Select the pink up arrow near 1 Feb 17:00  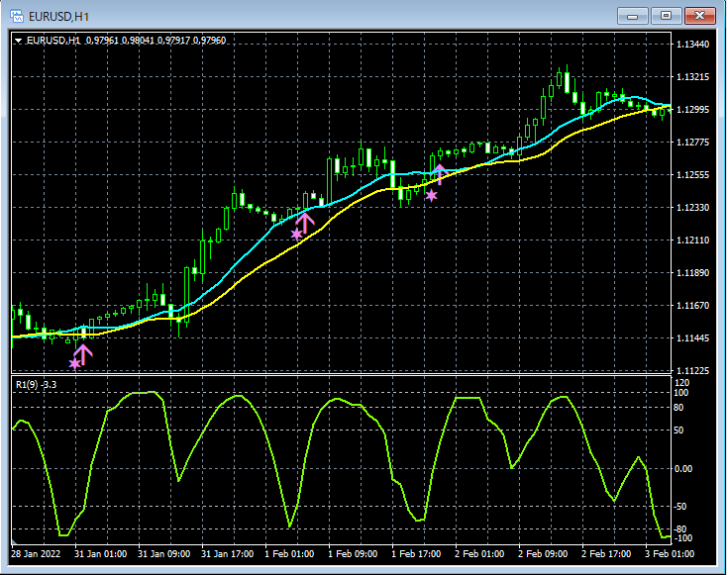click(x=439, y=174)
